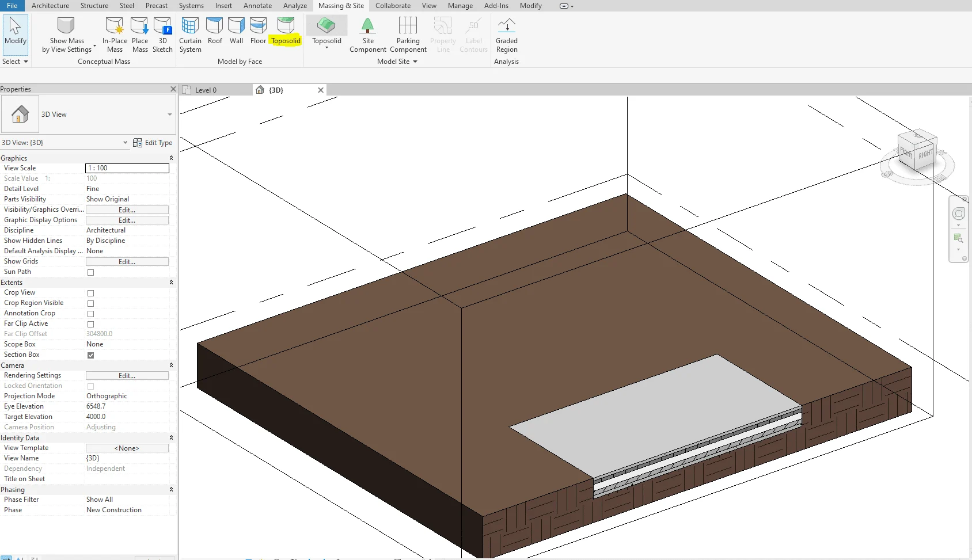Open the Architecture ribbon tab
972x560 pixels.
50,6
